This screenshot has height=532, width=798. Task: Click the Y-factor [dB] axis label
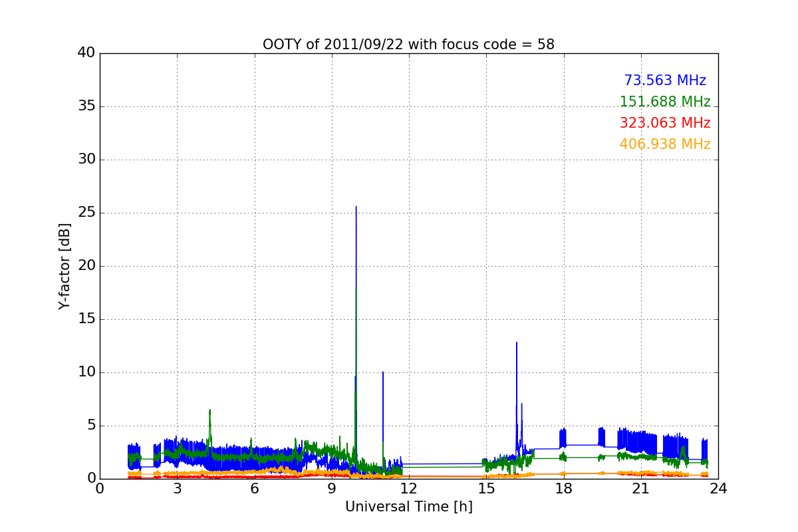point(65,266)
